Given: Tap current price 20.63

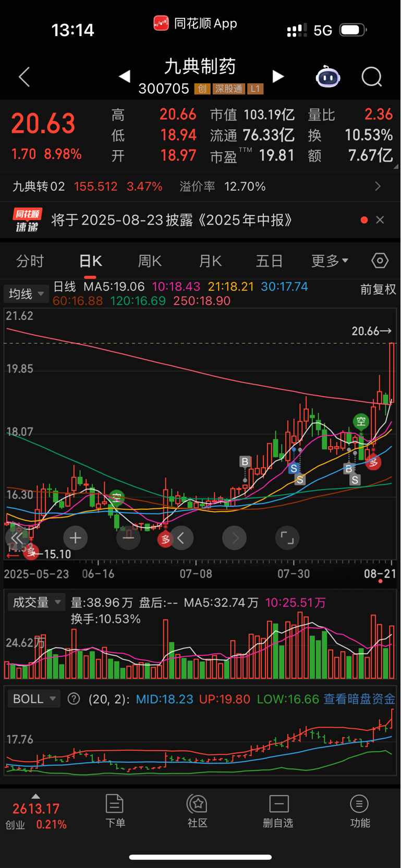Looking at the screenshot, I should [43, 124].
